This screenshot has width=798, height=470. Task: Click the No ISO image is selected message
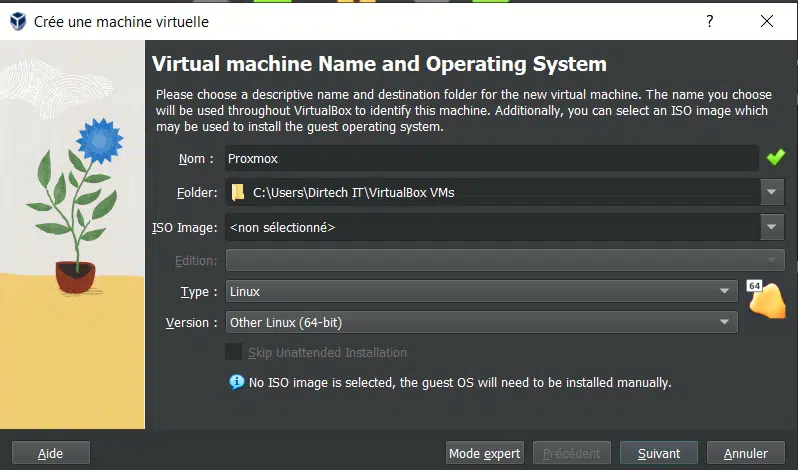click(x=460, y=383)
